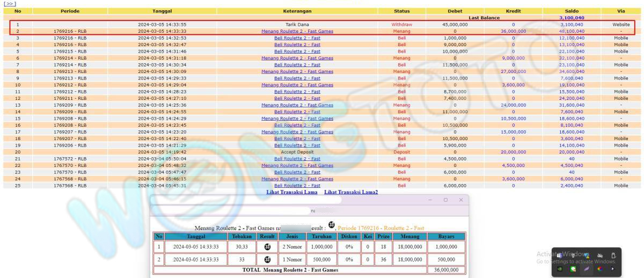Click the cloud sync tray icon

600,255
